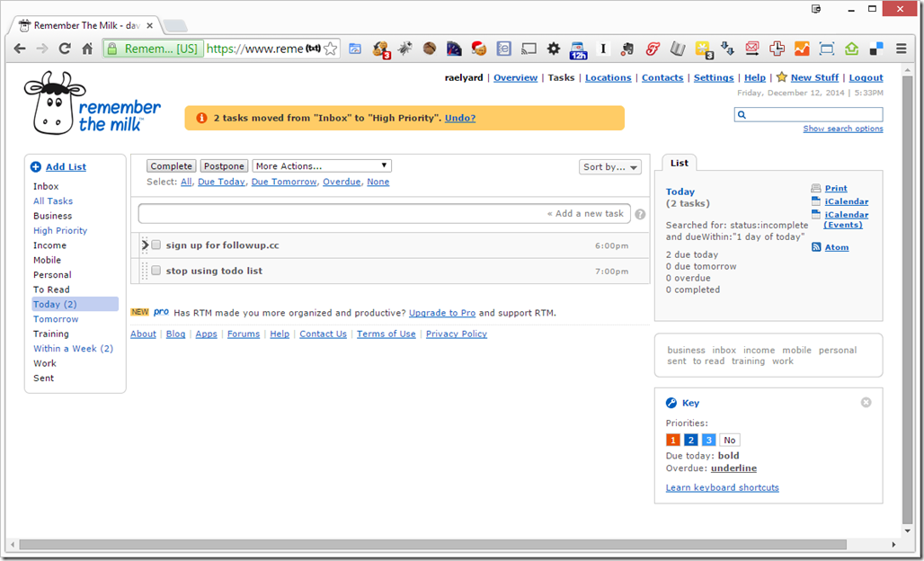924x561 pixels.
Task: Click the speedometer gauge extension icon
Action: 454,49
